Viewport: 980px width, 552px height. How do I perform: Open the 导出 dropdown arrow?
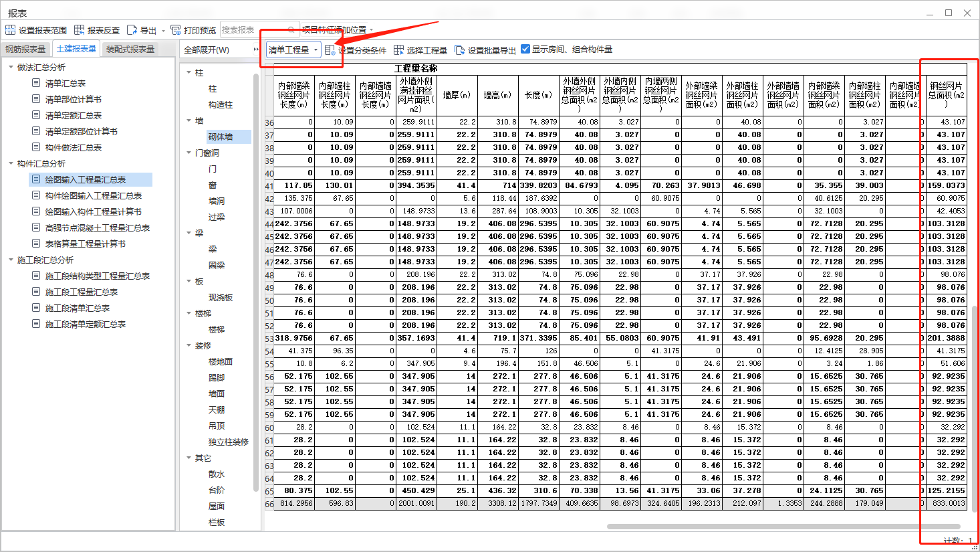coord(163,31)
